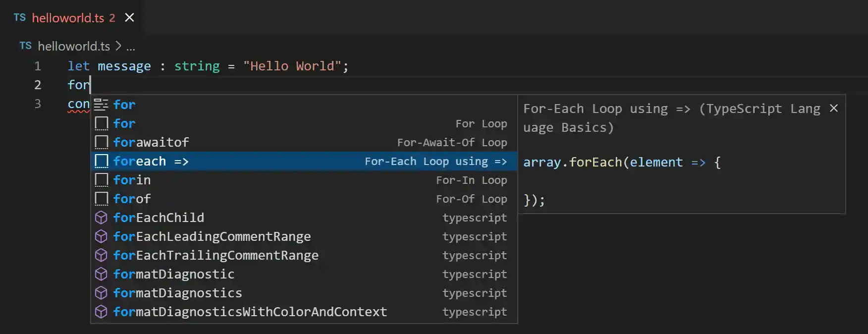This screenshot has height=334, width=868.
Task: Click the cube icon beside formatDiagnosticsWithColorAndContext
Action: (x=101, y=312)
